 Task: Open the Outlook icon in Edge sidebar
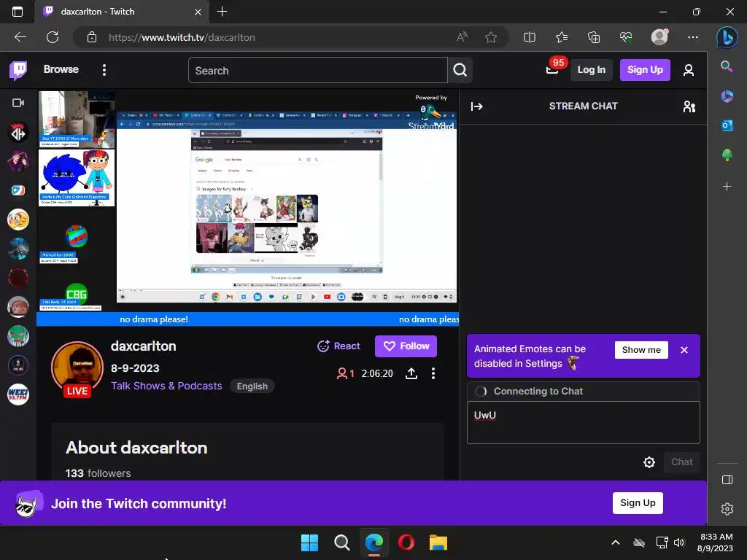(727, 125)
